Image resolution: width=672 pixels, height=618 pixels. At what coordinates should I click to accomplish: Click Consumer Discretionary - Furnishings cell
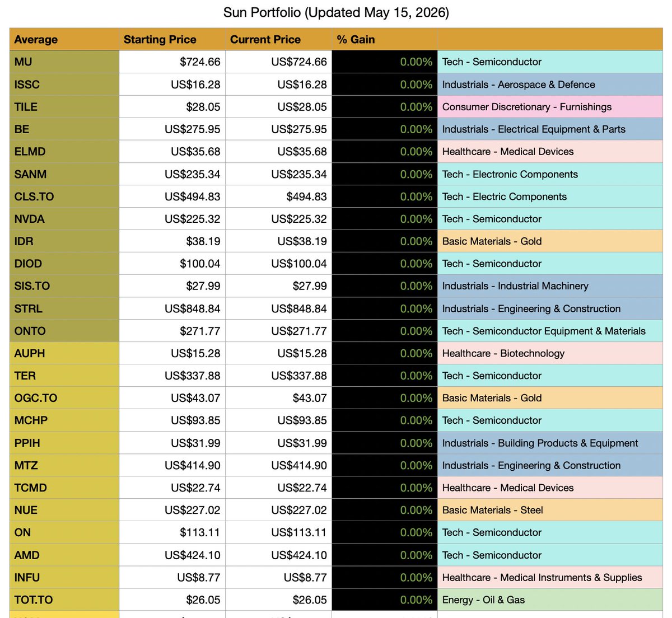pyautogui.click(x=550, y=106)
